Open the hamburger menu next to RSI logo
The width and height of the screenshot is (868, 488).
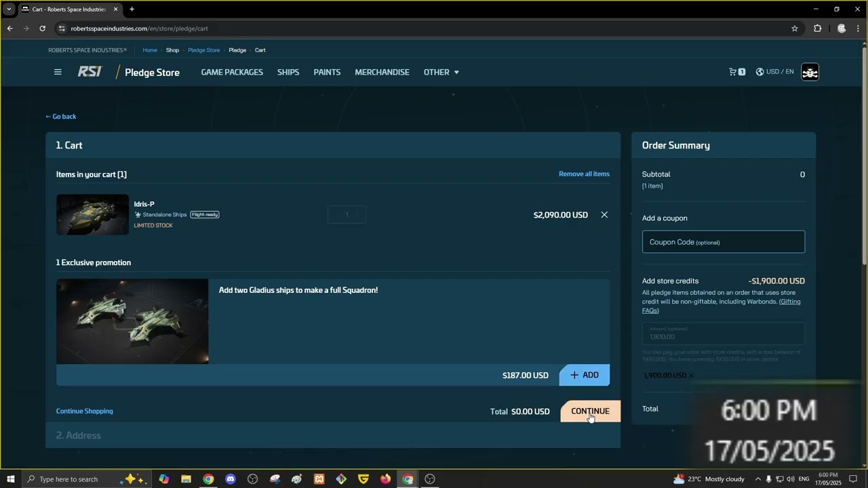tap(58, 72)
